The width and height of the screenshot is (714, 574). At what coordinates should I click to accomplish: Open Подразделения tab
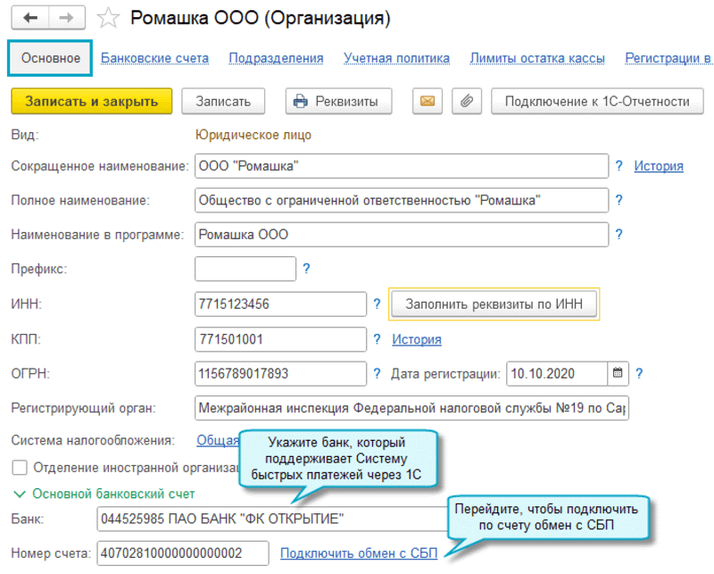[x=276, y=58]
